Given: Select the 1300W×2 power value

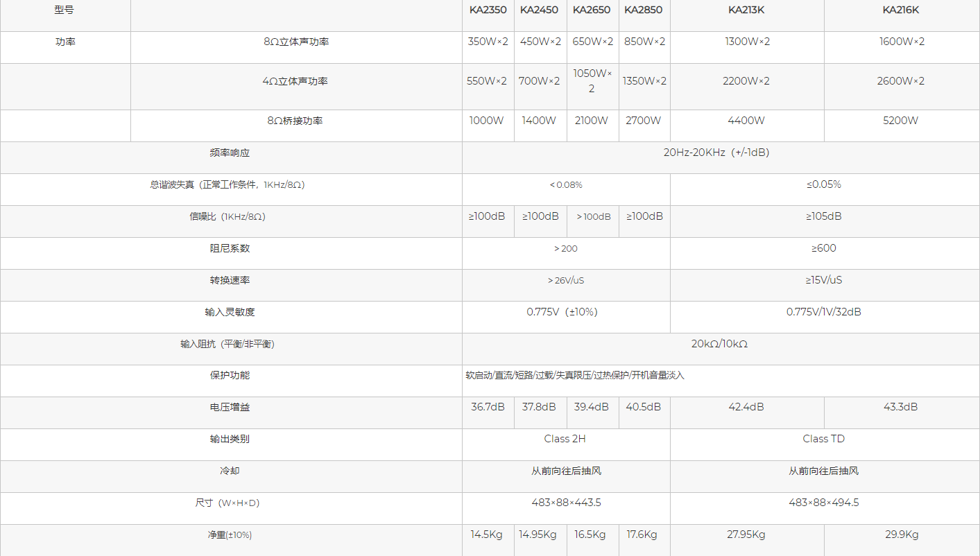Looking at the screenshot, I should (x=748, y=42).
